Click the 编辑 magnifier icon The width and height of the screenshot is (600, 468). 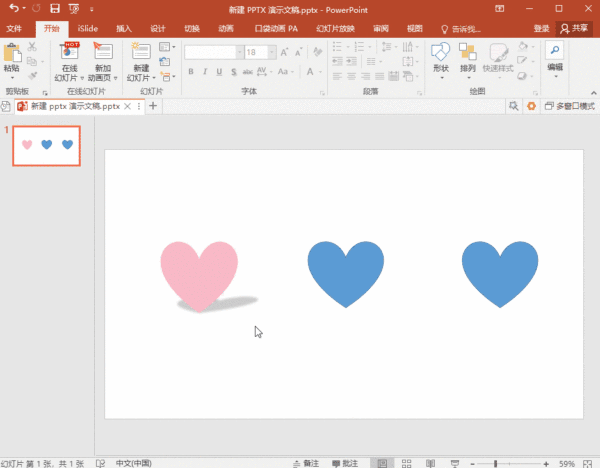click(555, 50)
